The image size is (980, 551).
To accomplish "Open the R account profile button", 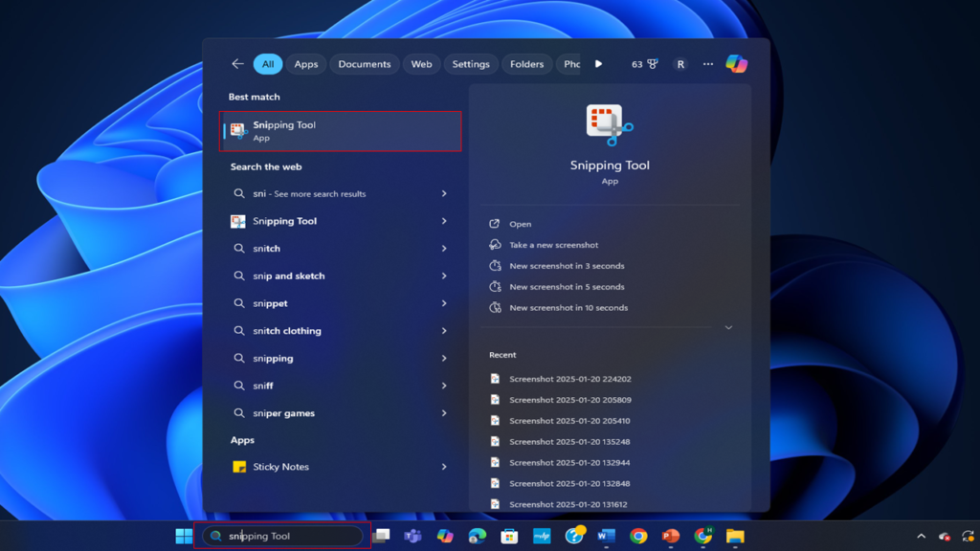I will [680, 64].
